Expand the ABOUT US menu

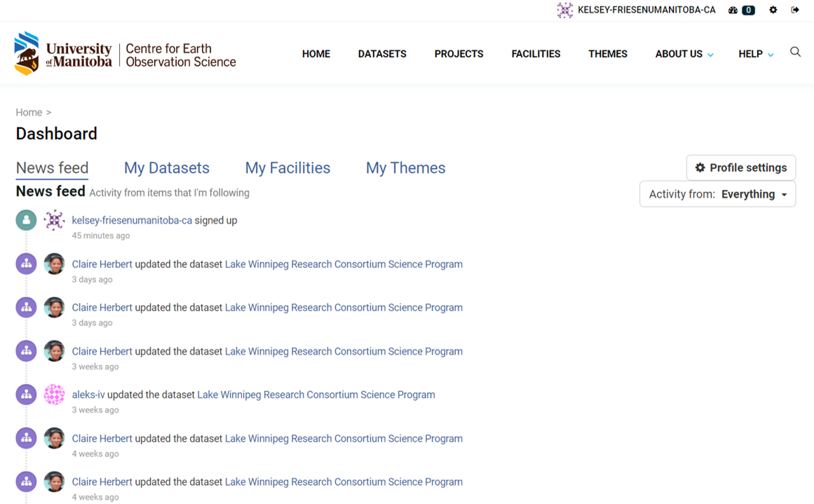coord(684,54)
